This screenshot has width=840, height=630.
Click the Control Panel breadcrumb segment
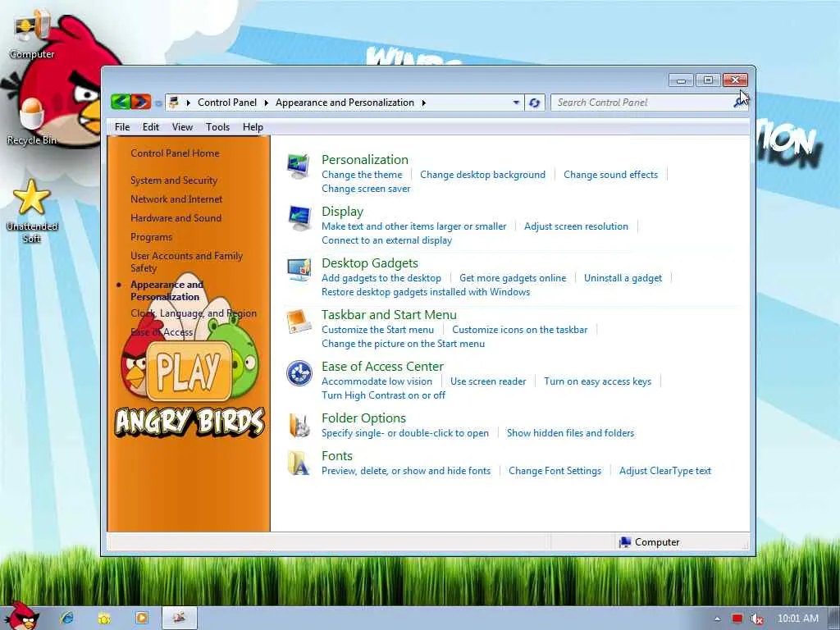227,103
